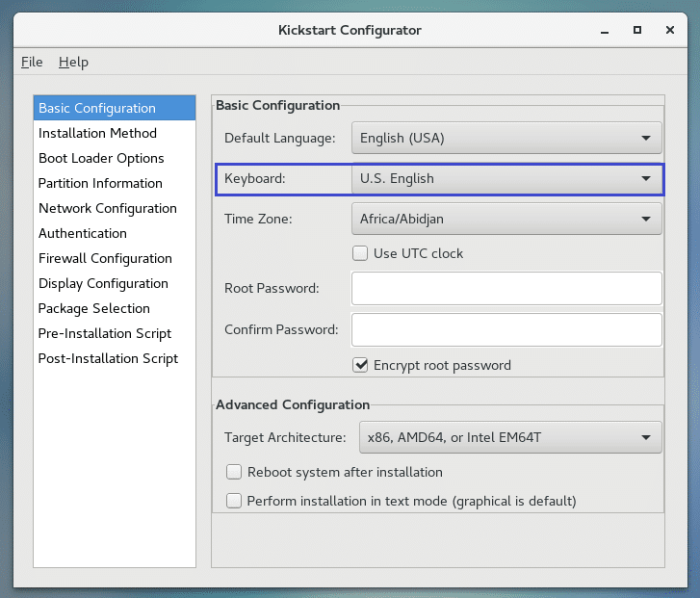Minimize the Kickstart Configurator window
This screenshot has width=700, height=598.
point(608,30)
